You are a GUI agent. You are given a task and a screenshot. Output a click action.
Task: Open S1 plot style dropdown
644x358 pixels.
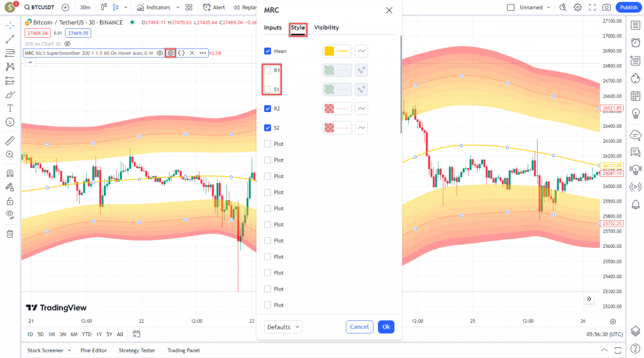click(x=362, y=89)
